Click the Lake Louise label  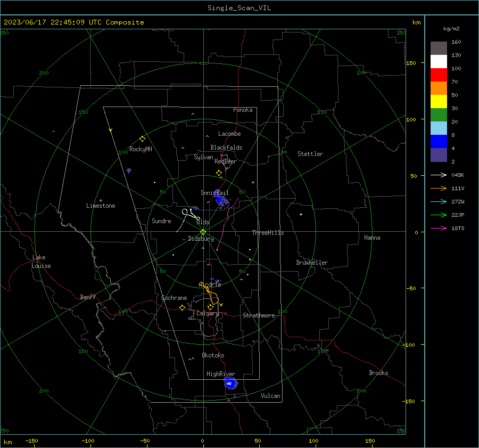[x=41, y=262]
